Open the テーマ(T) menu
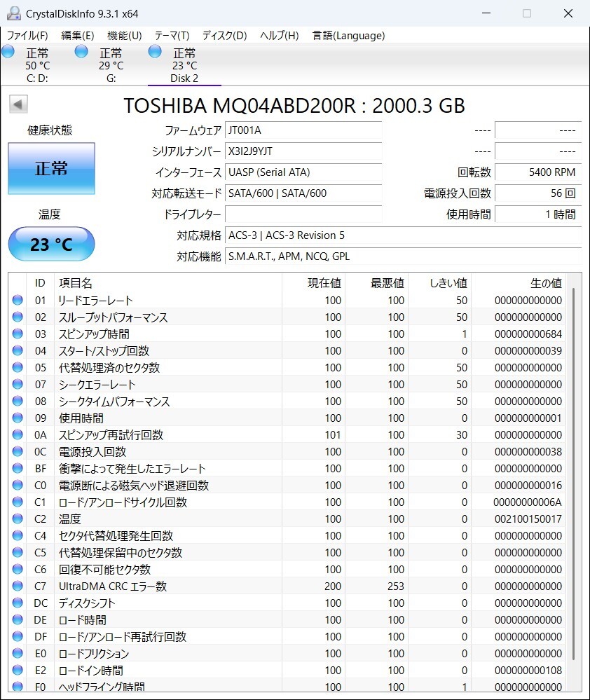Screen dimensions: 590x700 pyautogui.click(x=172, y=35)
